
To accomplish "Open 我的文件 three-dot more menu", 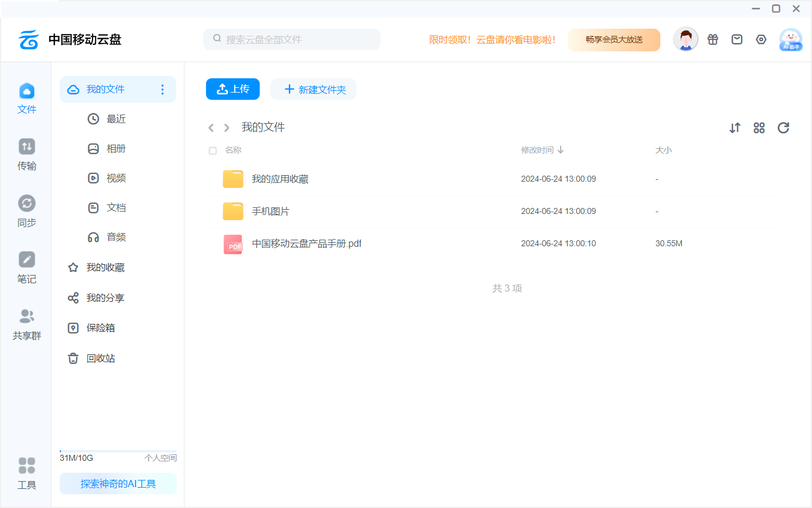I will 162,90.
